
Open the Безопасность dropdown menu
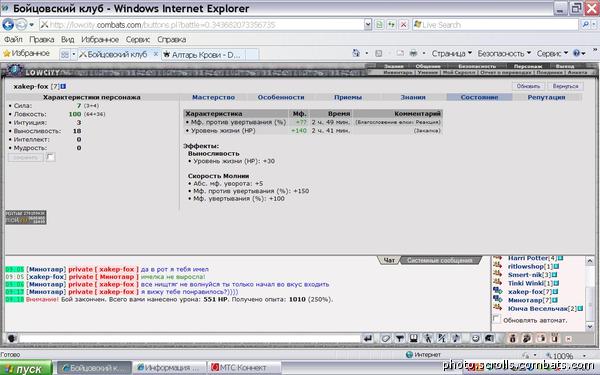(504, 54)
